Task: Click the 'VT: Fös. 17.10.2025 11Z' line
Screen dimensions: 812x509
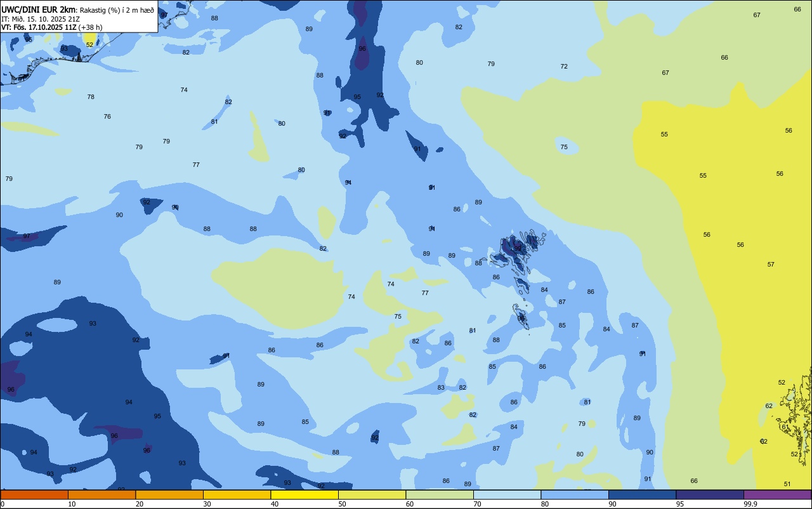Action: click(x=39, y=27)
